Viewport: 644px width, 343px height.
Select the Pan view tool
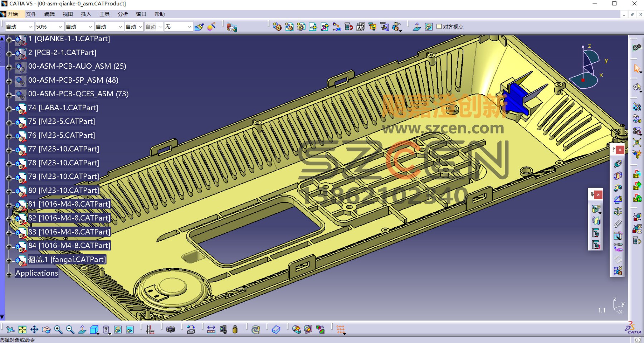pyautogui.click(x=34, y=330)
